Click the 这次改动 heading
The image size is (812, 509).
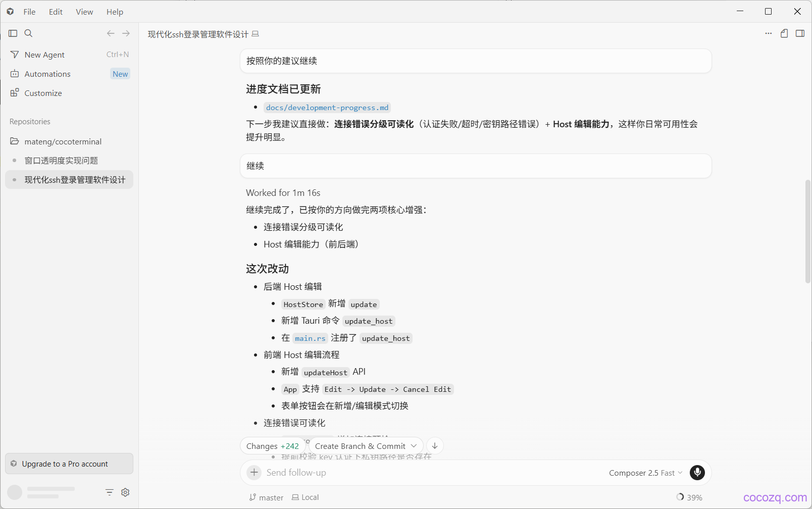[x=268, y=269]
